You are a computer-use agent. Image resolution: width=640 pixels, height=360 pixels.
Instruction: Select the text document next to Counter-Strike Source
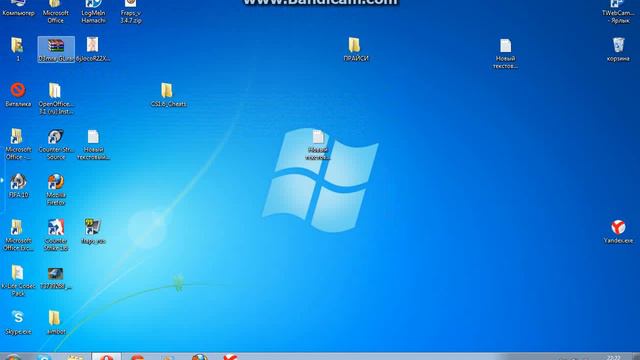[x=93, y=144]
